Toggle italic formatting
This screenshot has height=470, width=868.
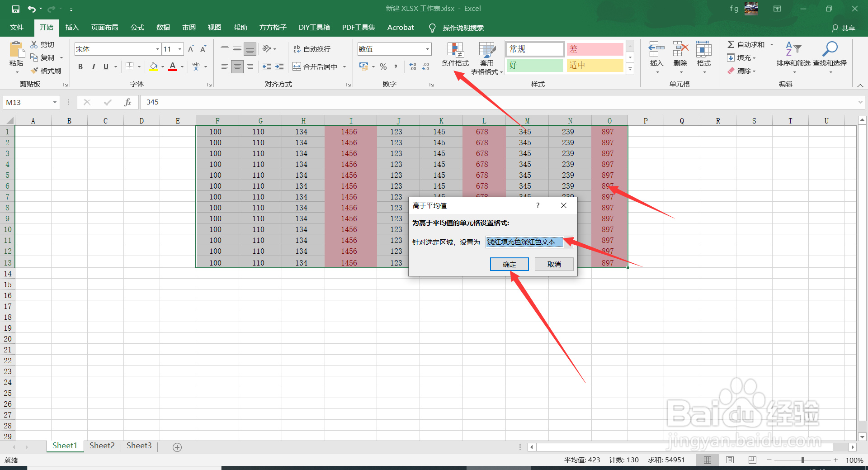(x=94, y=66)
